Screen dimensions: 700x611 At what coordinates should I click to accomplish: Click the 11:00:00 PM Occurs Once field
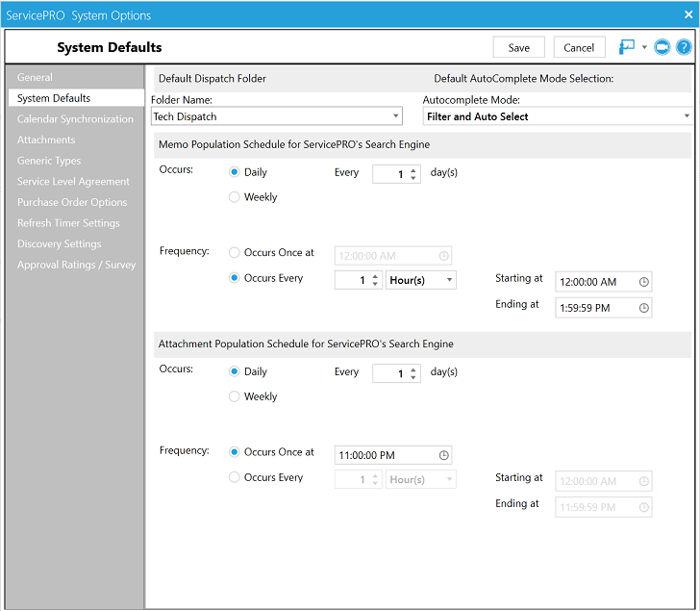point(393,455)
